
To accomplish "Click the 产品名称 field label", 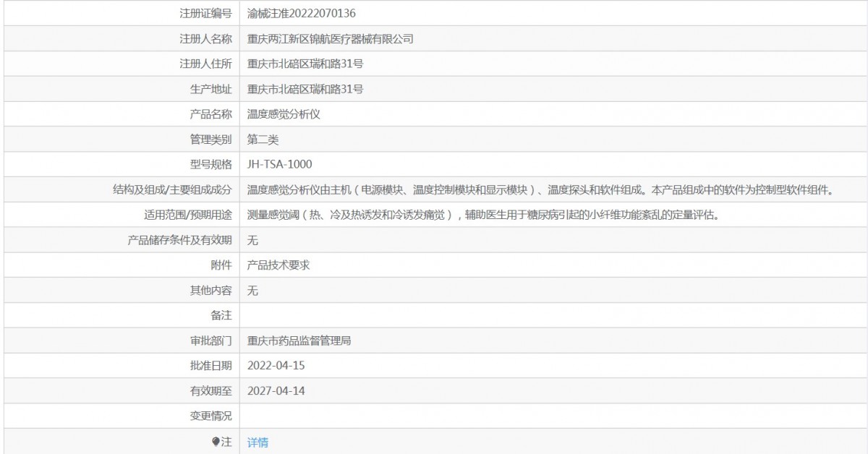I will [211, 114].
